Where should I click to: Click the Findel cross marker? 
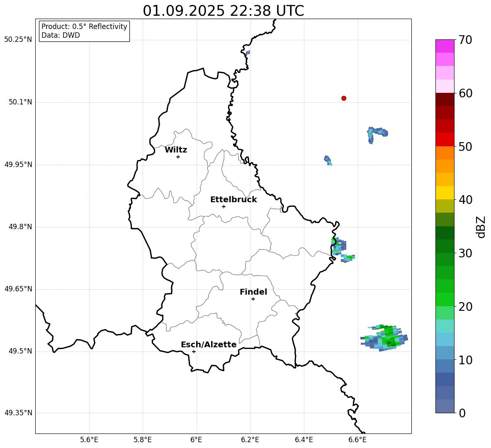[x=253, y=299]
